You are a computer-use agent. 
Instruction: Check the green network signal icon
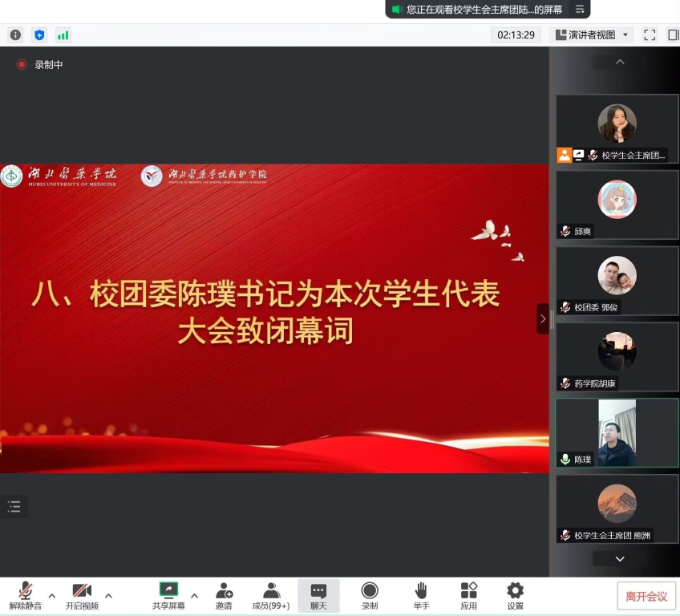63,34
